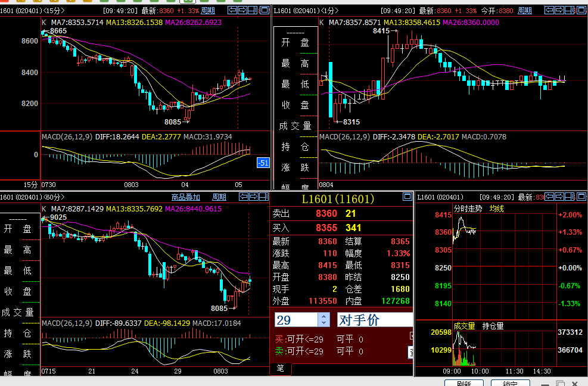Switch to the 笔 tab

click(x=279, y=368)
